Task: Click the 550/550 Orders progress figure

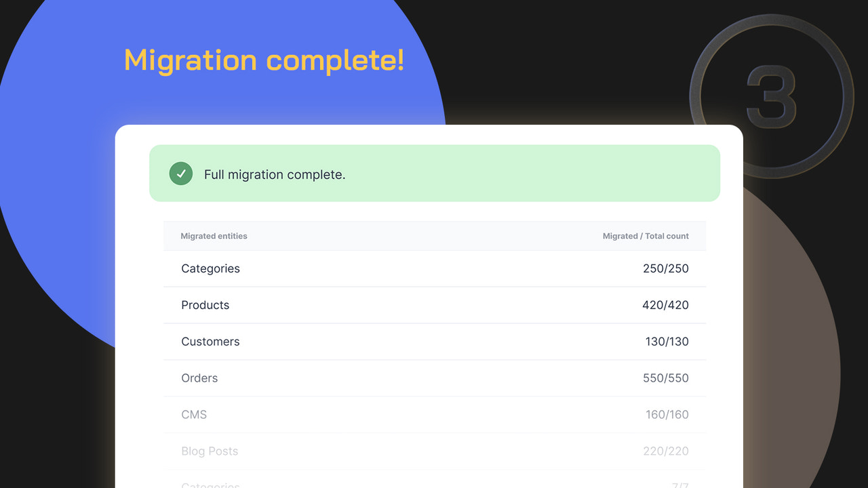Action: 667,378
